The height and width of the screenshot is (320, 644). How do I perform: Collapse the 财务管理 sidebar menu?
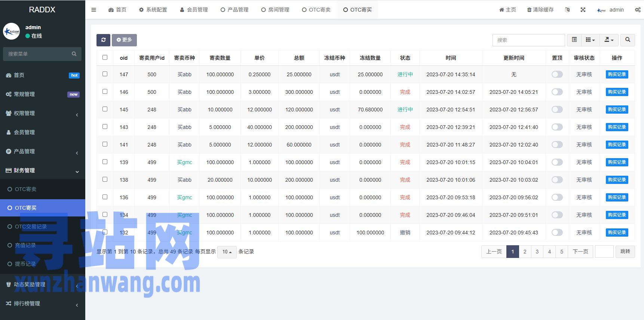tap(43, 170)
